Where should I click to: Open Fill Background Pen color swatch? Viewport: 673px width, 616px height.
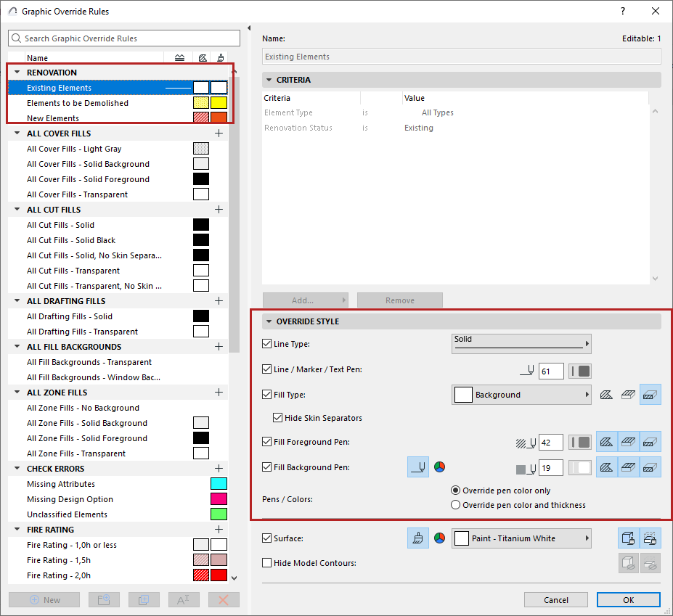[x=580, y=467]
